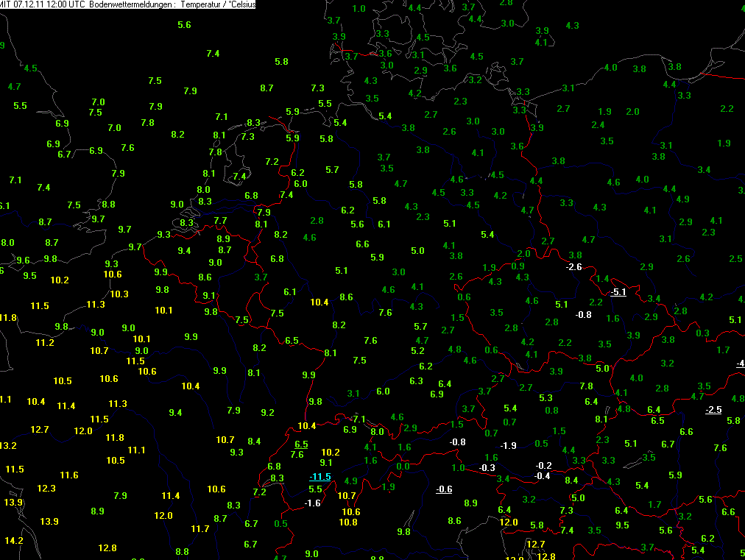745x560 pixels.
Task: Select the underlined 6.5 station reading
Action: [301, 444]
